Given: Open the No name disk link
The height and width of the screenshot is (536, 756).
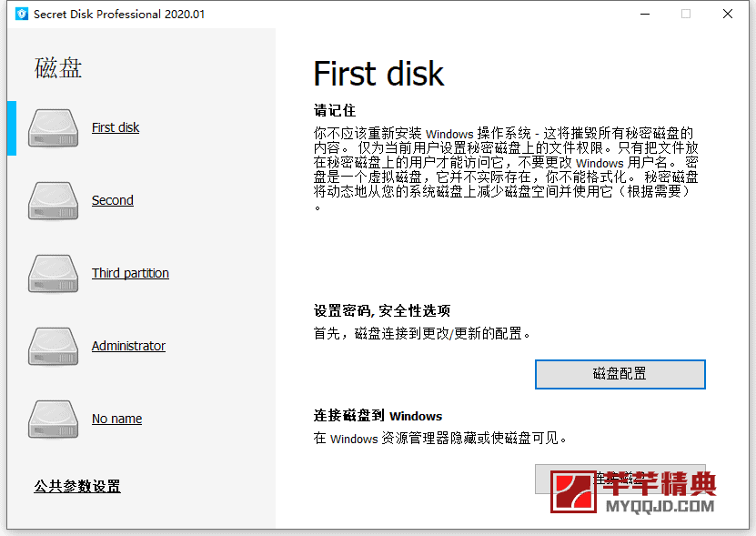Looking at the screenshot, I should tap(116, 419).
